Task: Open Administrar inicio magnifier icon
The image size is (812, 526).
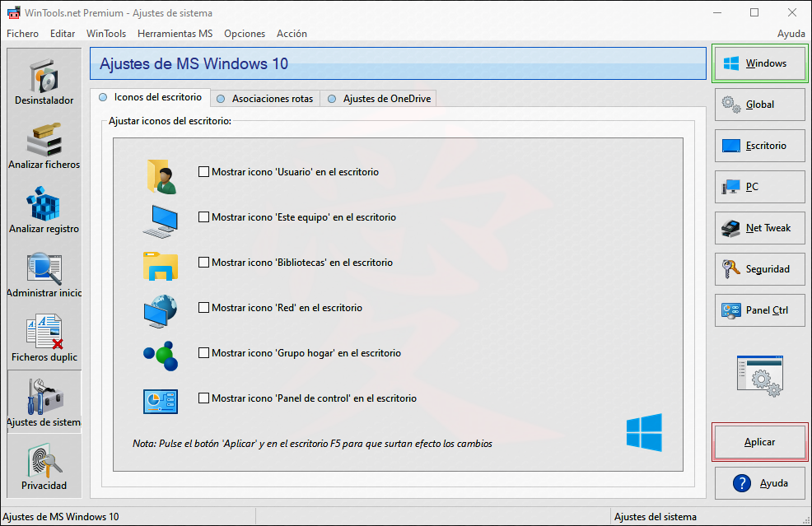Action: pyautogui.click(x=44, y=268)
